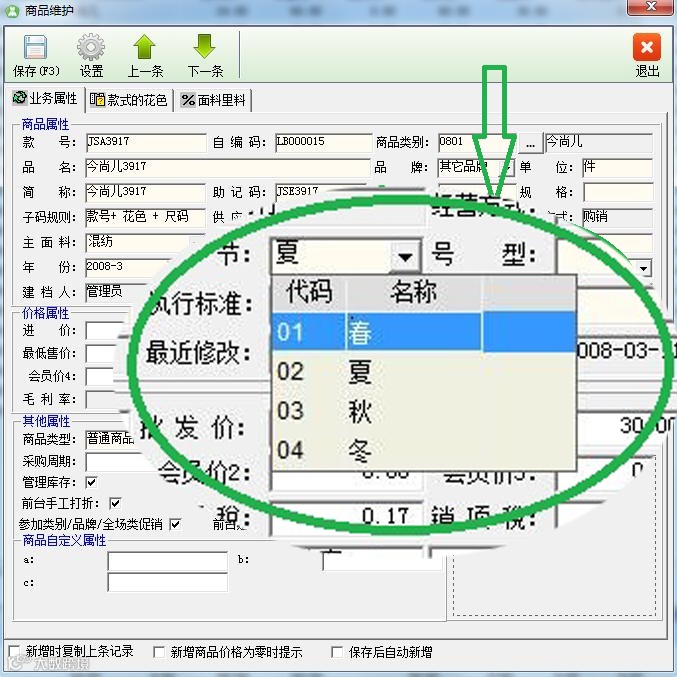Screen dimensions: 677x677
Task: Switch to 款式的花色 tab
Action: (x=128, y=100)
